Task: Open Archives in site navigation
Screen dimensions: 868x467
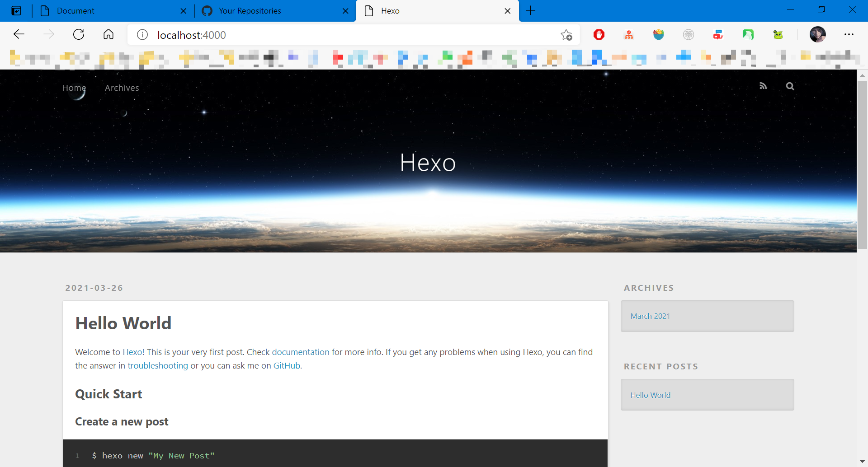Action: [x=122, y=88]
